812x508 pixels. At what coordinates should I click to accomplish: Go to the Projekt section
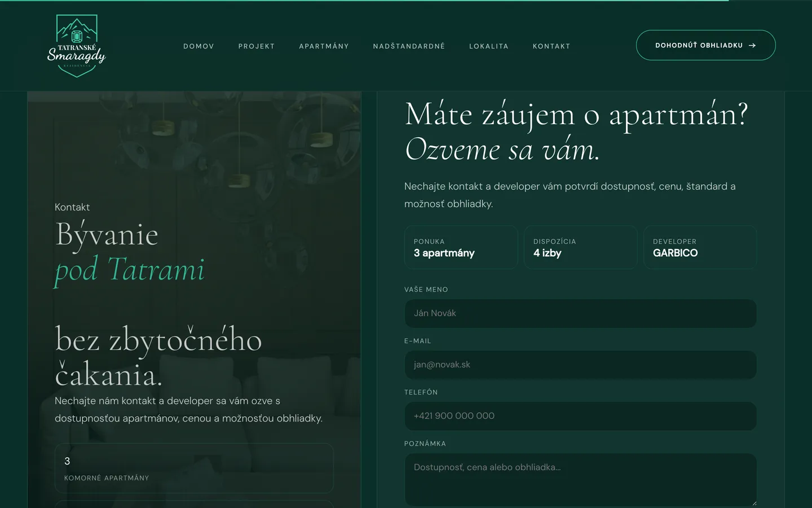[257, 46]
